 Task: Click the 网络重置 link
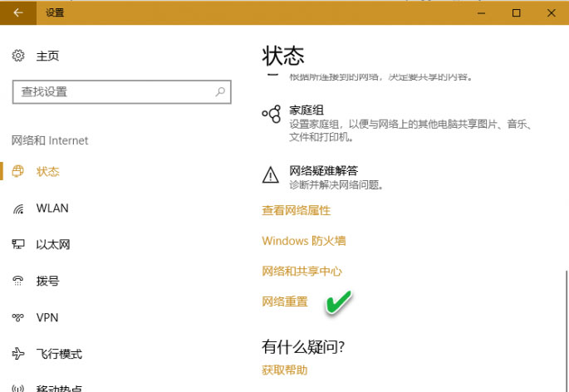click(285, 301)
